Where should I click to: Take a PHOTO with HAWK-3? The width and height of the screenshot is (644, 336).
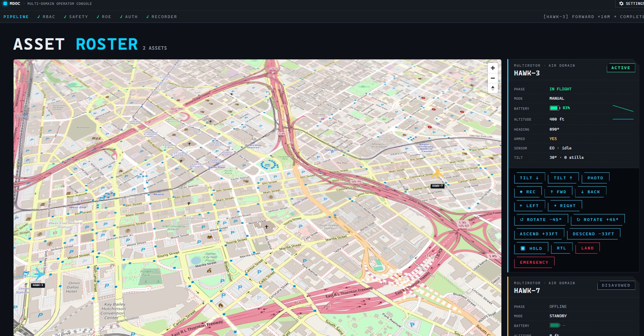click(595, 178)
